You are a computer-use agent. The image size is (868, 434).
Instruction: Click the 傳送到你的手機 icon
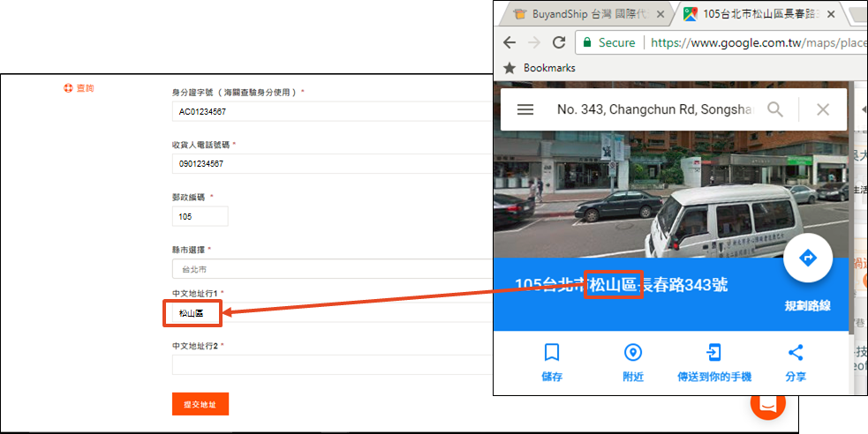pos(713,354)
